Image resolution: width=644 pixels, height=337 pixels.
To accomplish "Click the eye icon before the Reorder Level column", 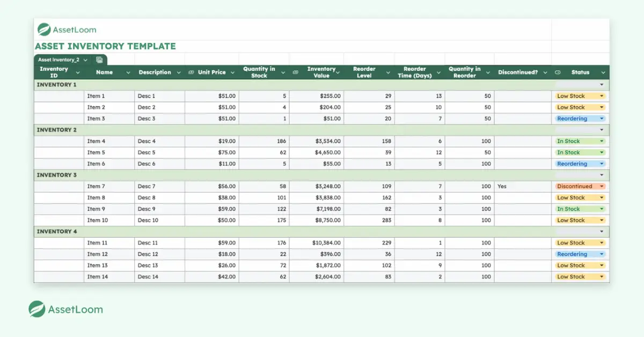I will (294, 72).
